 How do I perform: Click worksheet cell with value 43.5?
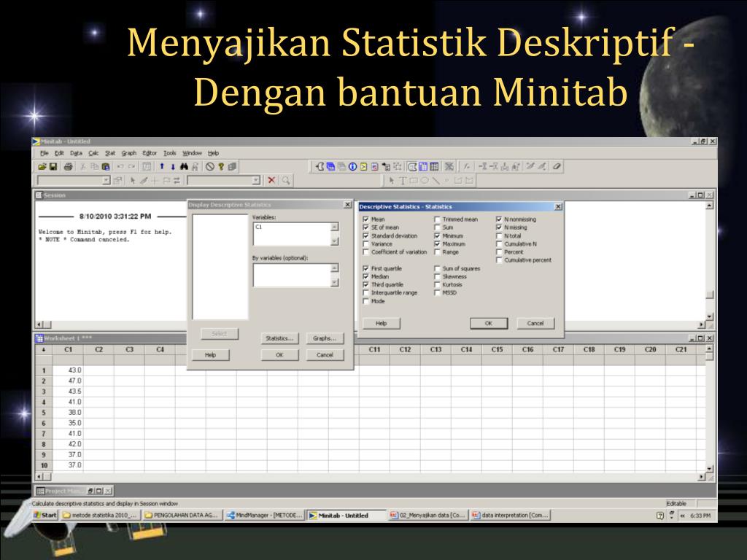coord(68,392)
